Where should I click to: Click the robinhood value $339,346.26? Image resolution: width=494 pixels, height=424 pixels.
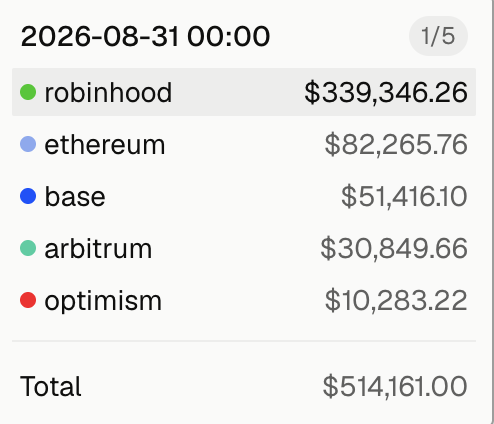[386, 93]
